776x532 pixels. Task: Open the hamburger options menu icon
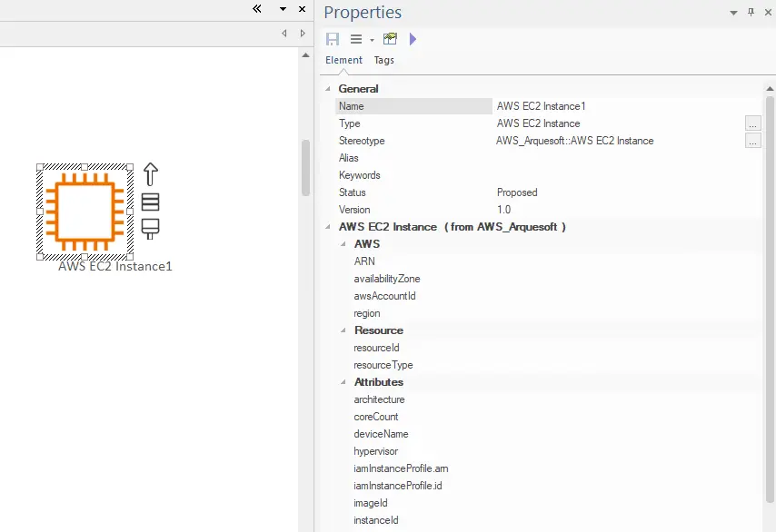(356, 39)
